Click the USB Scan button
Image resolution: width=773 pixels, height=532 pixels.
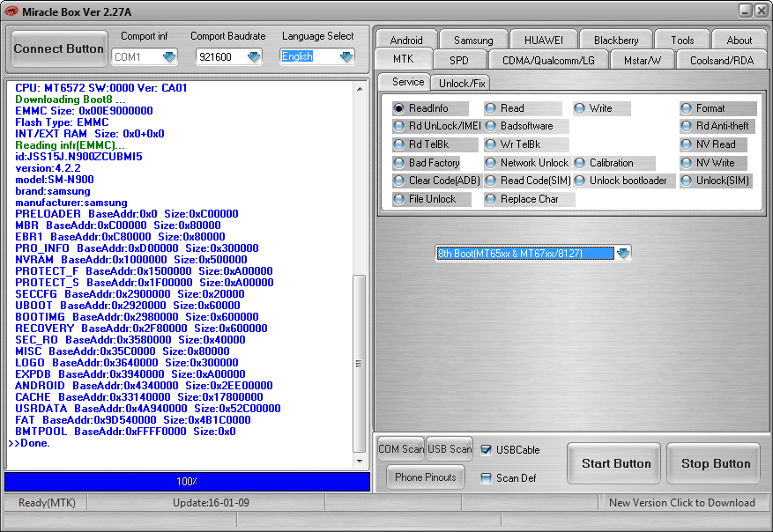[x=450, y=448]
